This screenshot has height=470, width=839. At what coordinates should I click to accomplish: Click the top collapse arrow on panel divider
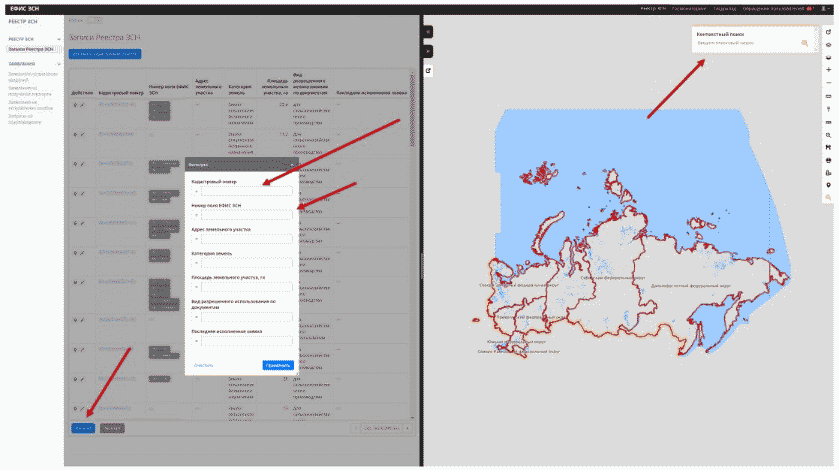tap(428, 32)
